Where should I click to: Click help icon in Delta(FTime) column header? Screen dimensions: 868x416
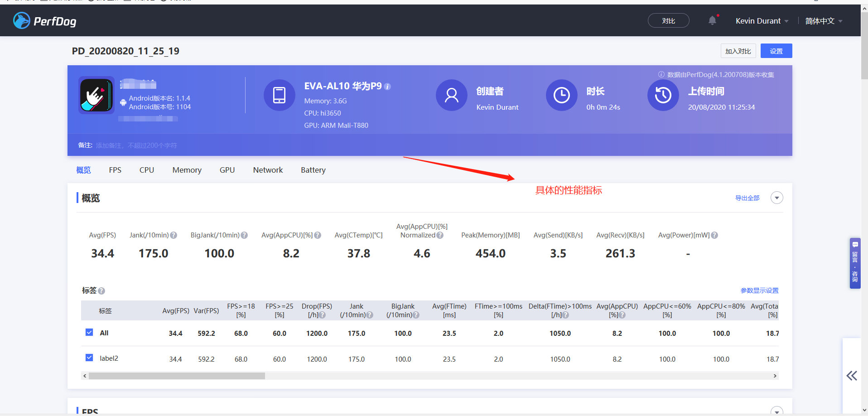(x=565, y=315)
